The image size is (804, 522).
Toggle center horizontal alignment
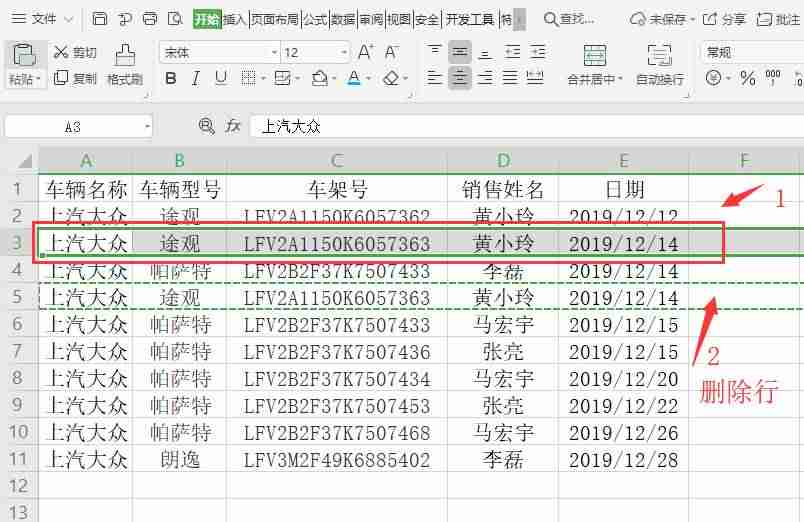pyautogui.click(x=459, y=78)
